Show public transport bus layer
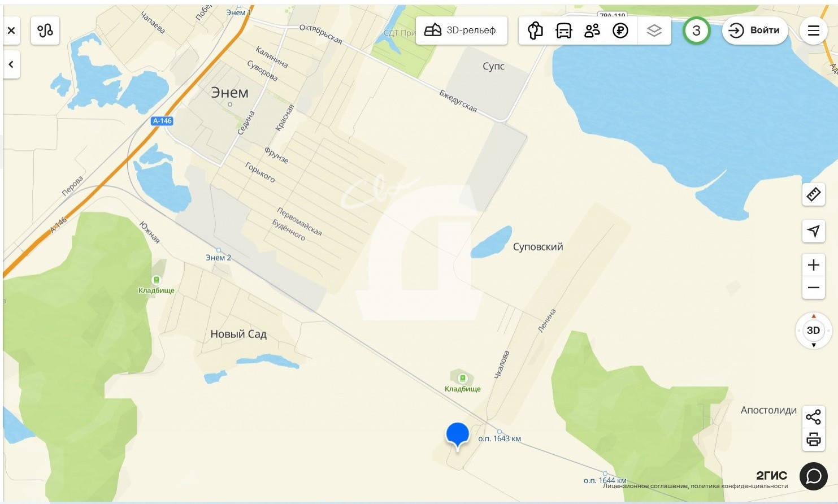 pos(564,31)
